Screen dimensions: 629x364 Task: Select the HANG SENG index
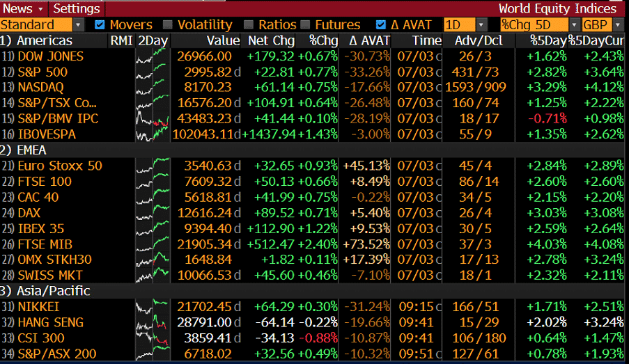(x=51, y=322)
